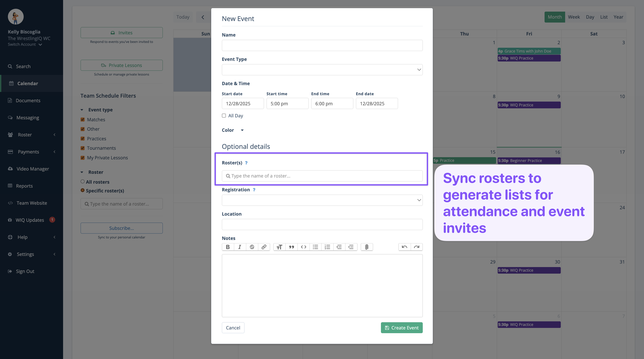This screenshot has height=359, width=644.
Task: Insert a numbered list in notes
Action: click(x=327, y=247)
